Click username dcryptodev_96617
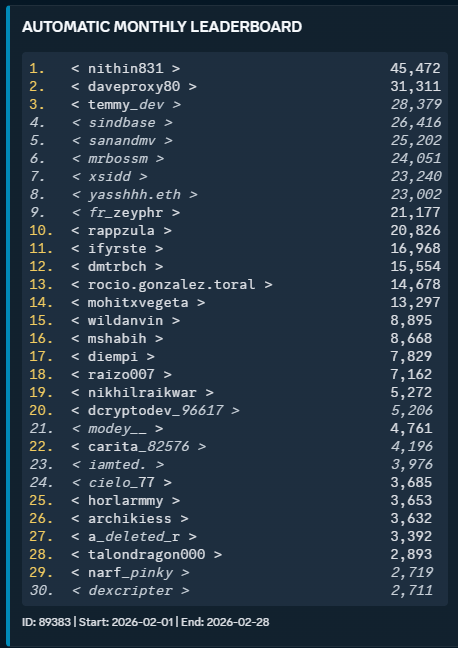 tap(155, 411)
